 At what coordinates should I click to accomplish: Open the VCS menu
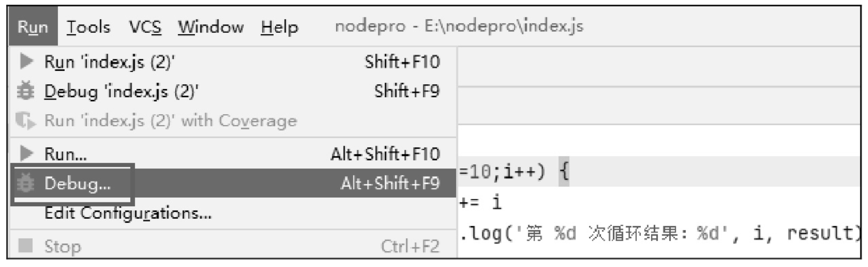click(145, 27)
